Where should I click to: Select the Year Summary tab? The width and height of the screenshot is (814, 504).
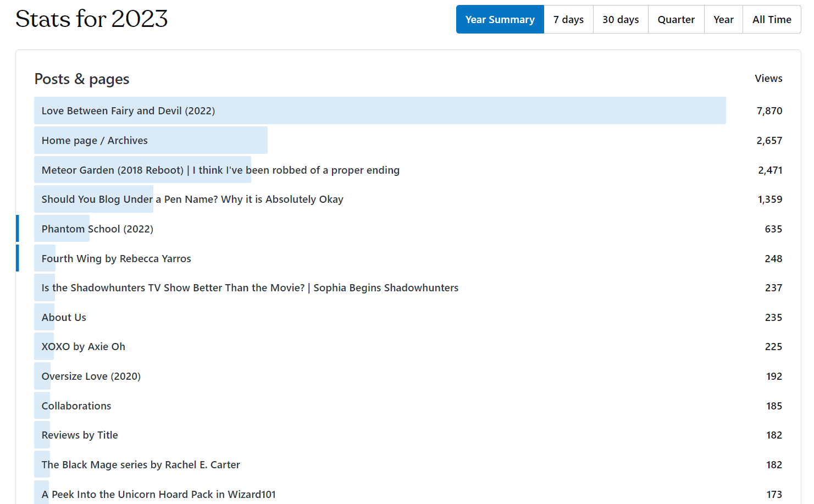pyautogui.click(x=500, y=20)
